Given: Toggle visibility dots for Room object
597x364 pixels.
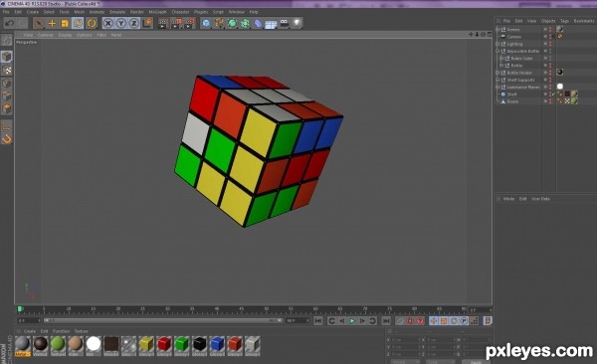Looking at the screenshot, I should (550, 101).
